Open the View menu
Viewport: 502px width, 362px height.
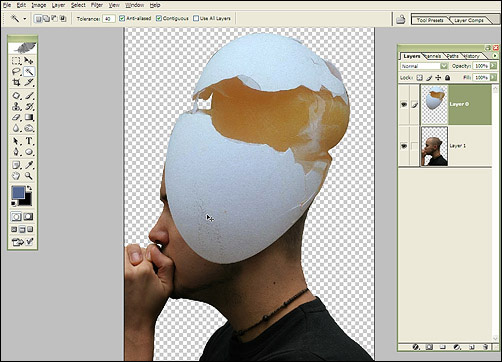pos(114,5)
